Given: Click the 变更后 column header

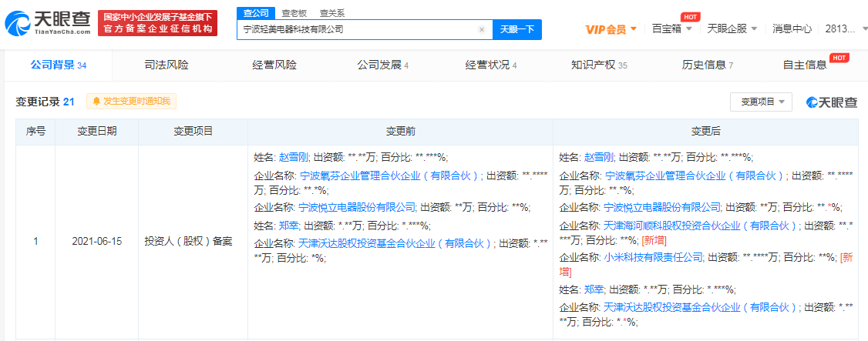Looking at the screenshot, I should (706, 132).
